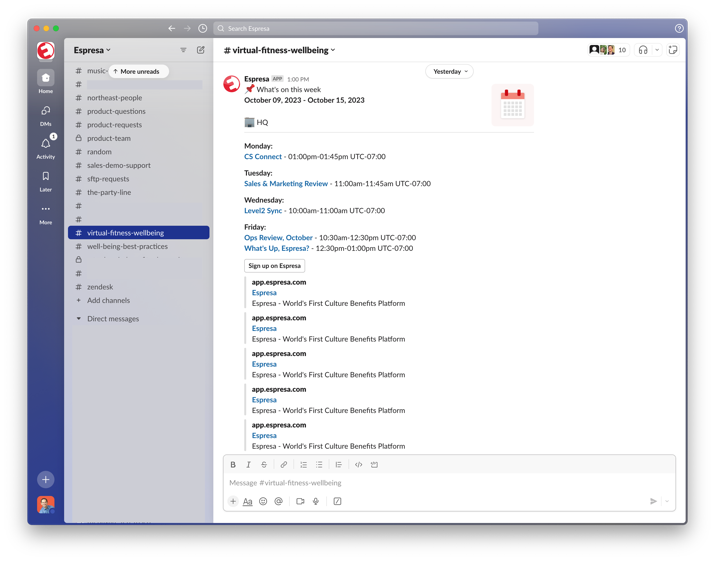
Task: Toggle the Aa formatting toolbar
Action: pos(248,502)
